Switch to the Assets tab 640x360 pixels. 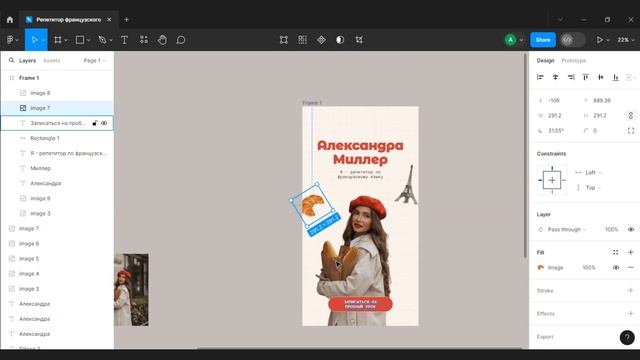coord(51,60)
